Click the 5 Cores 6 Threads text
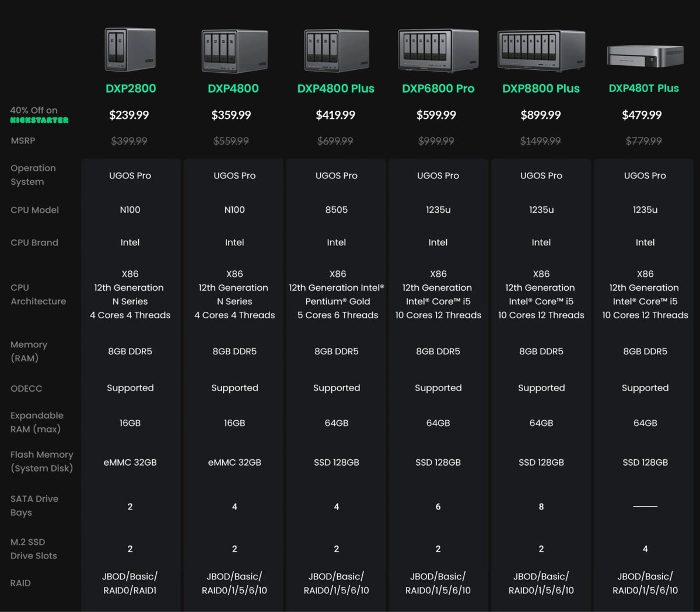 tap(338, 315)
